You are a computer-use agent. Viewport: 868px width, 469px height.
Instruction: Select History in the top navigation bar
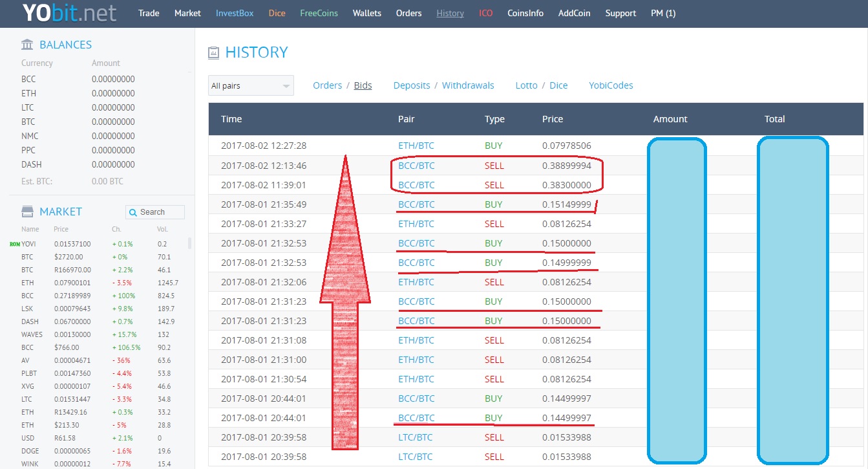[x=450, y=13]
